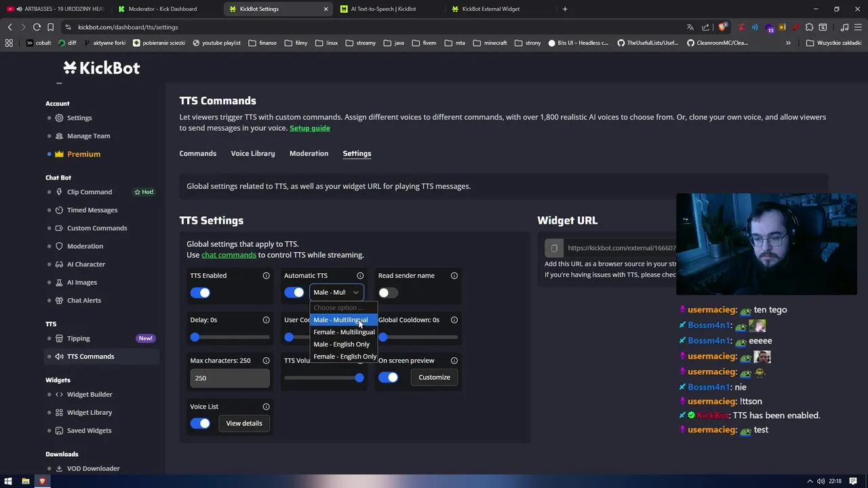Viewport: 868px width, 488px height.
Task: Open minecraft bookmark folder
Action: coord(490,43)
